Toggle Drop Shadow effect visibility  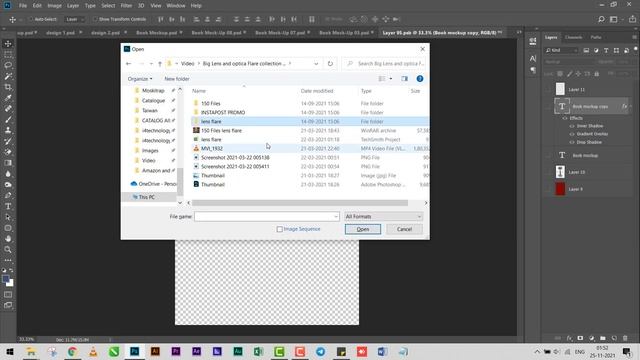572,142
